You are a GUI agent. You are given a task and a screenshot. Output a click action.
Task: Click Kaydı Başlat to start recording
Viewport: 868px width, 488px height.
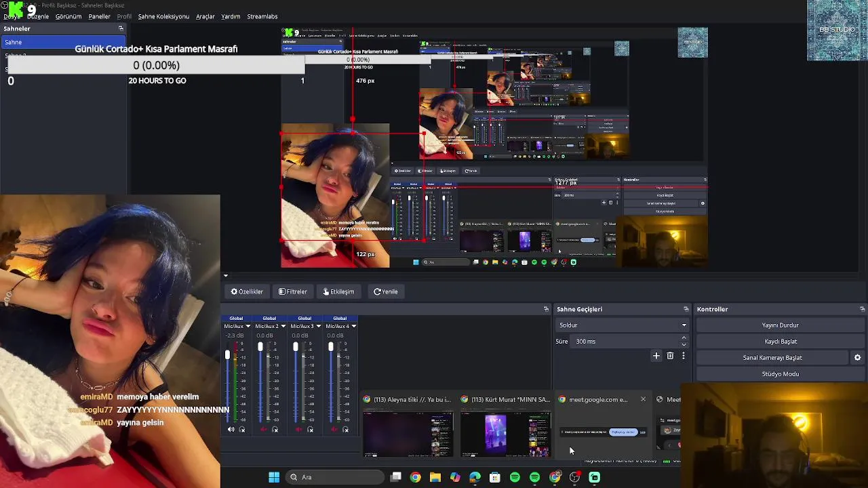point(780,342)
